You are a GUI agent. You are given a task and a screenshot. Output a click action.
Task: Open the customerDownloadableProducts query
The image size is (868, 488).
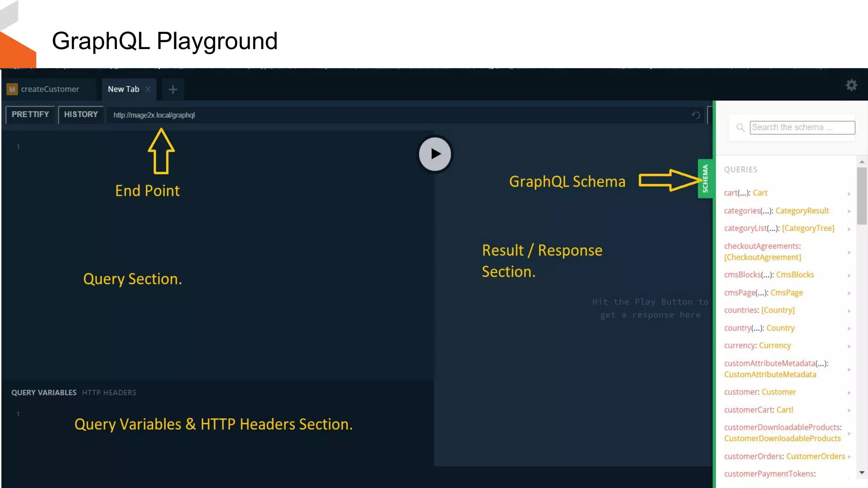click(783, 433)
